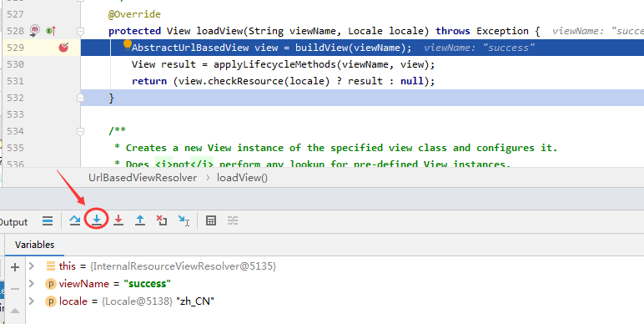Click the Show Execution Point lines icon
644x324 pixels.
tap(48, 221)
